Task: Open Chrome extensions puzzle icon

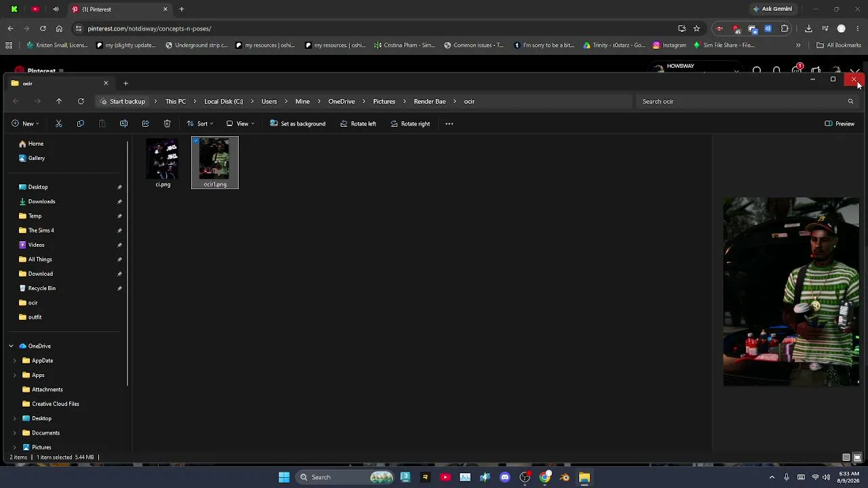Action: click(785, 28)
